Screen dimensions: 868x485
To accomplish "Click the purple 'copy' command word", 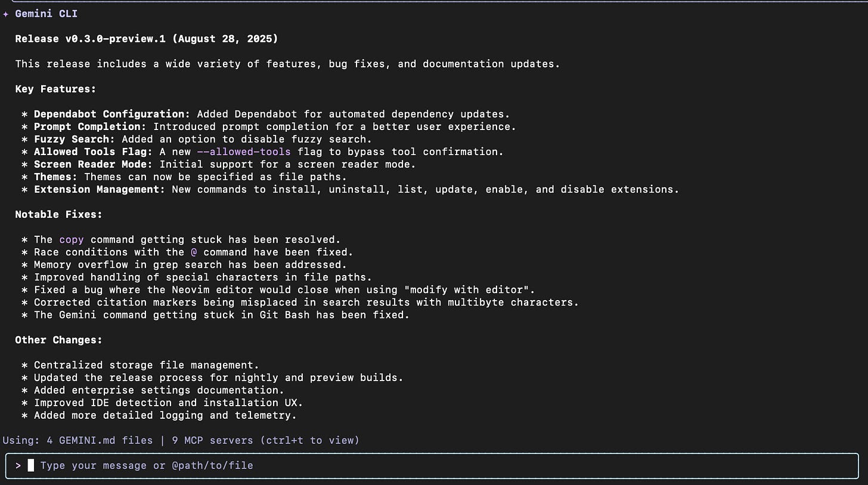I will (72, 239).
